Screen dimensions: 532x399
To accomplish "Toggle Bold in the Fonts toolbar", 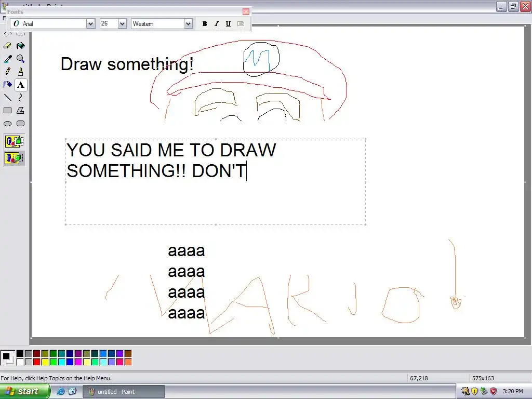I will click(205, 24).
